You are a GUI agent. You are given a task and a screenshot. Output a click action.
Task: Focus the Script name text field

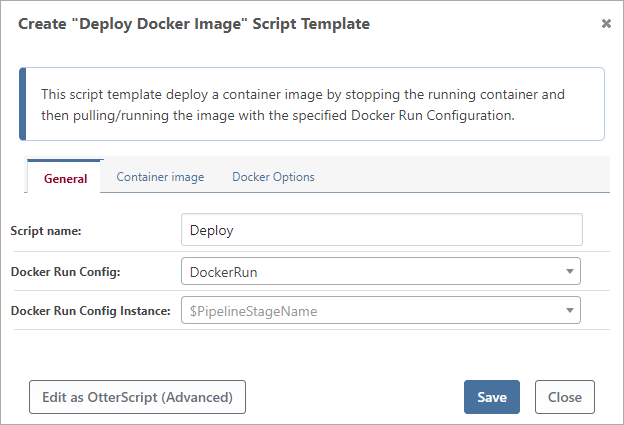tap(381, 230)
